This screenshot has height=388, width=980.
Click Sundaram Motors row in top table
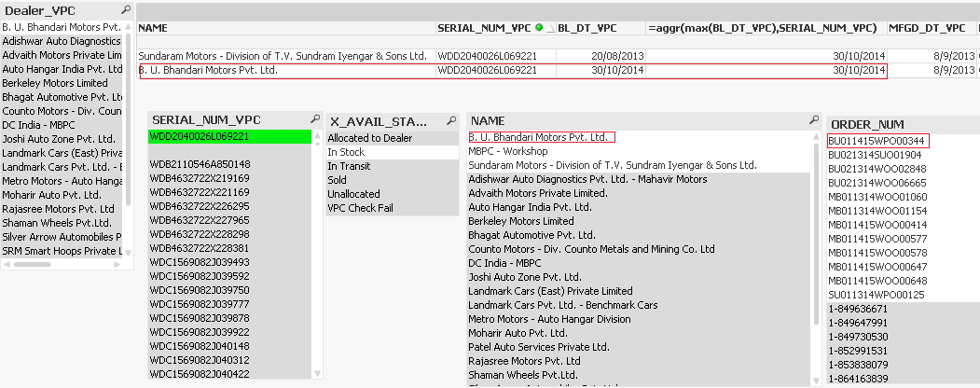click(559, 56)
